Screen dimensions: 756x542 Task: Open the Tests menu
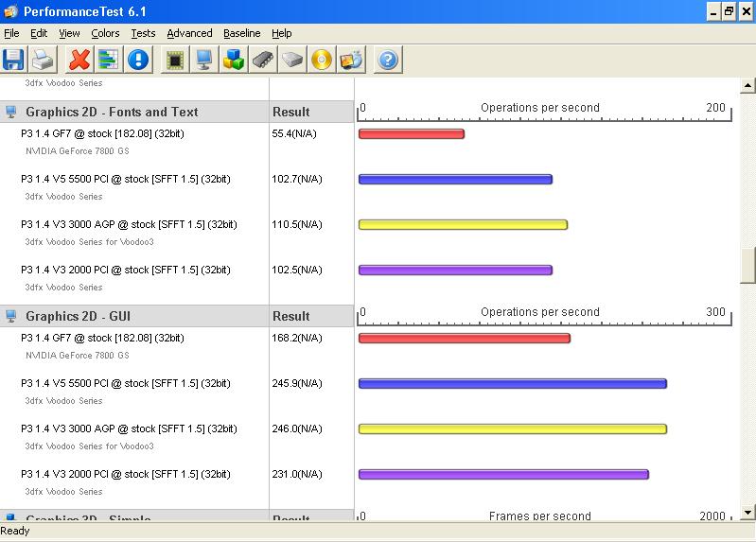coord(143,33)
